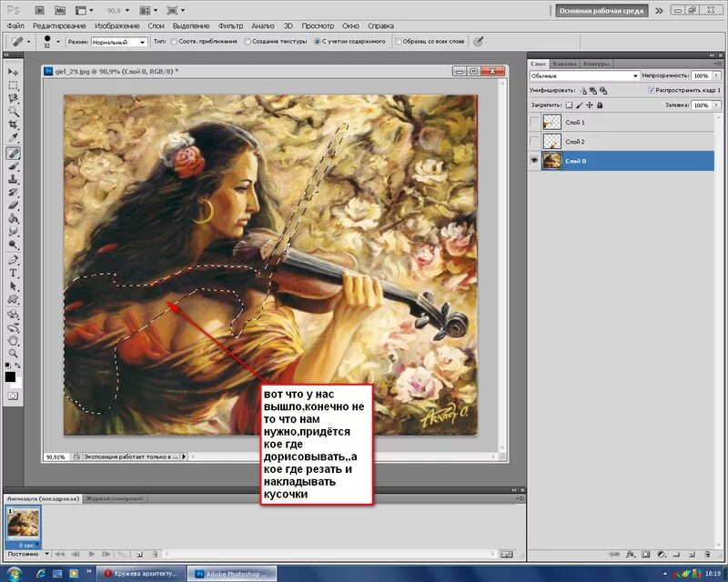Screen dimensions: 728x582
Task: Select the Move tool
Action: [x=13, y=72]
